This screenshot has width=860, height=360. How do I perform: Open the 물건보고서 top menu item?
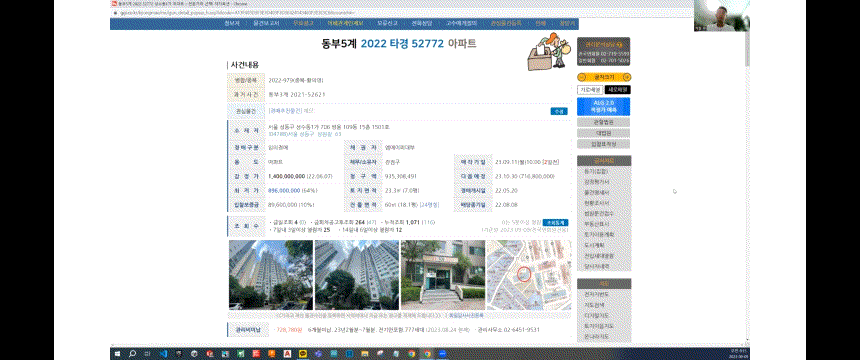pyautogui.click(x=266, y=24)
